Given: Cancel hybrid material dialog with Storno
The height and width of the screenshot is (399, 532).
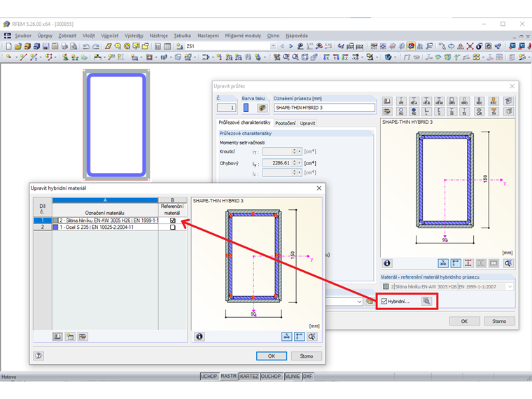Looking at the screenshot, I should [307, 356].
